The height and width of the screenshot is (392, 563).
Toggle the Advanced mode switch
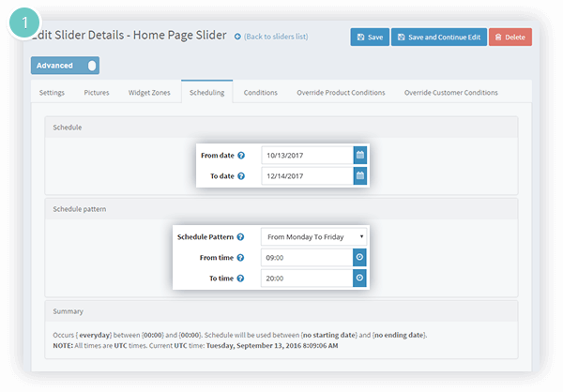point(65,66)
